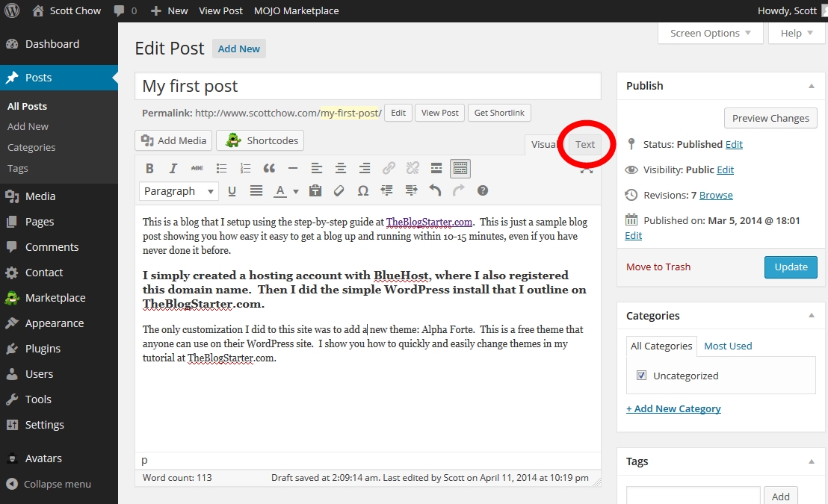Insert the Read More tag
Image resolution: width=828 pixels, height=504 pixels.
436,168
